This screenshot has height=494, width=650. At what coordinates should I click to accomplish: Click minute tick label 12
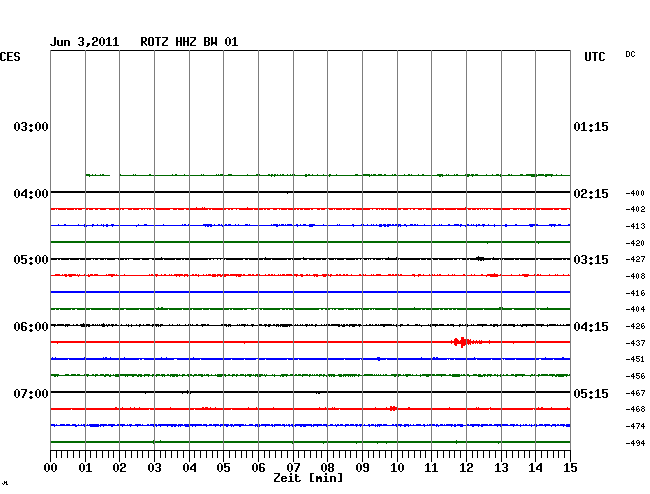click(x=466, y=468)
